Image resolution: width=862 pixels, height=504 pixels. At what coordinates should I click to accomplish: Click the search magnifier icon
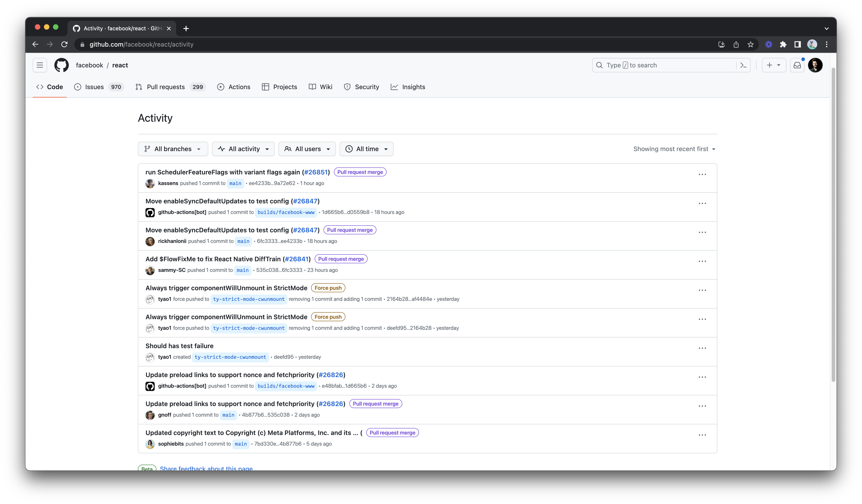coord(600,65)
